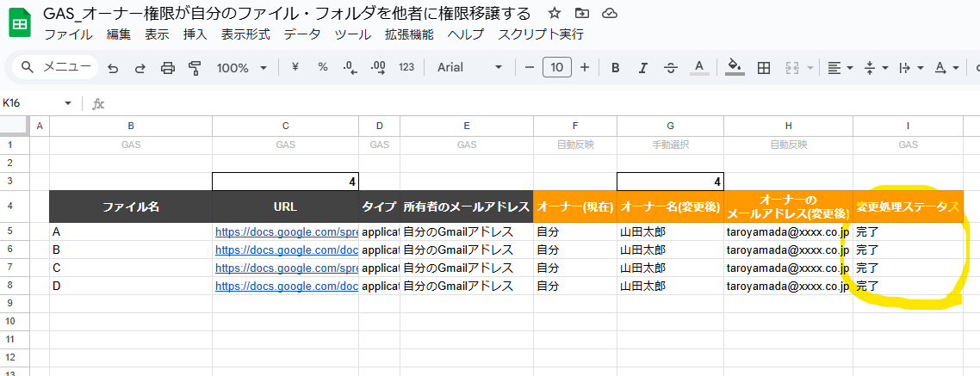Click the fx formula bar icon
Screen dimensions: 980x376
pos(98,104)
